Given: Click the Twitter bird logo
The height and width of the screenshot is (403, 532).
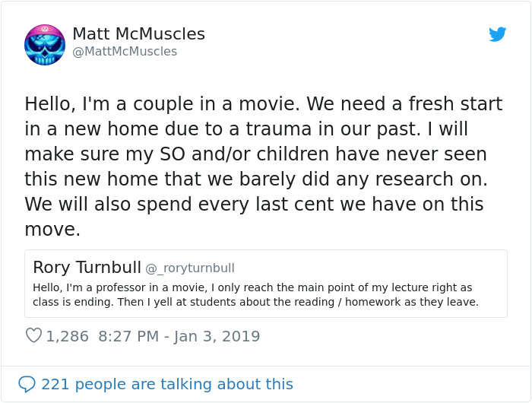Looking at the screenshot, I should [497, 34].
